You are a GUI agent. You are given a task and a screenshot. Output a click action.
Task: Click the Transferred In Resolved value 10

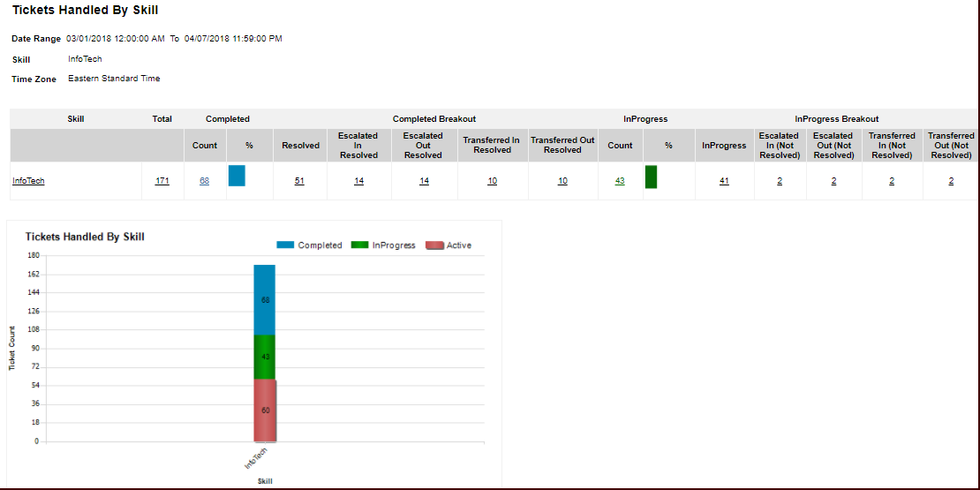tap(492, 181)
